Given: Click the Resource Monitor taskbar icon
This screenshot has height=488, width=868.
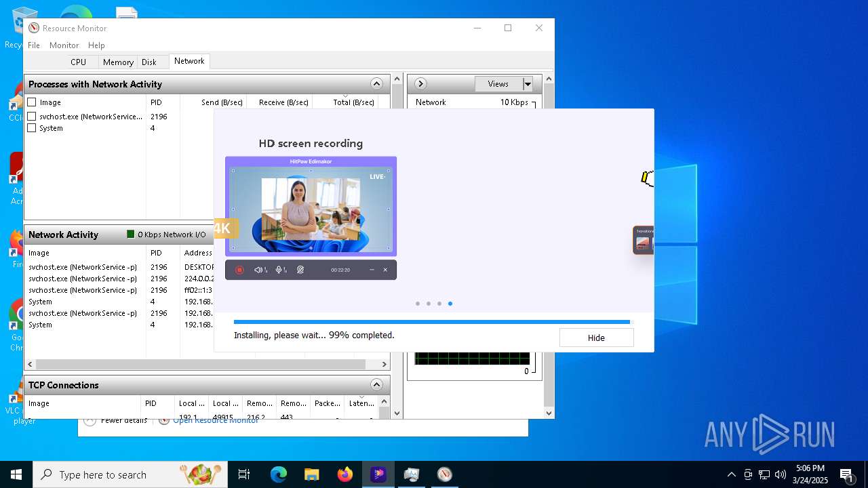Looking at the screenshot, I should coord(445,474).
